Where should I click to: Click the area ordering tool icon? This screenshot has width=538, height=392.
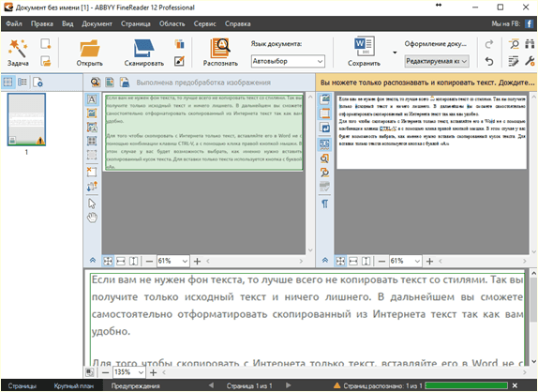tap(92, 186)
